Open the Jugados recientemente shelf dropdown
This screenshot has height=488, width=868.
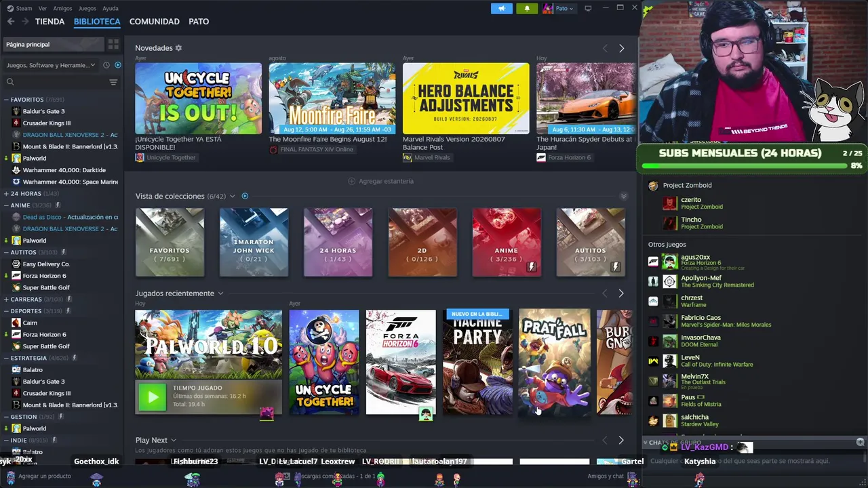pyautogui.click(x=220, y=293)
